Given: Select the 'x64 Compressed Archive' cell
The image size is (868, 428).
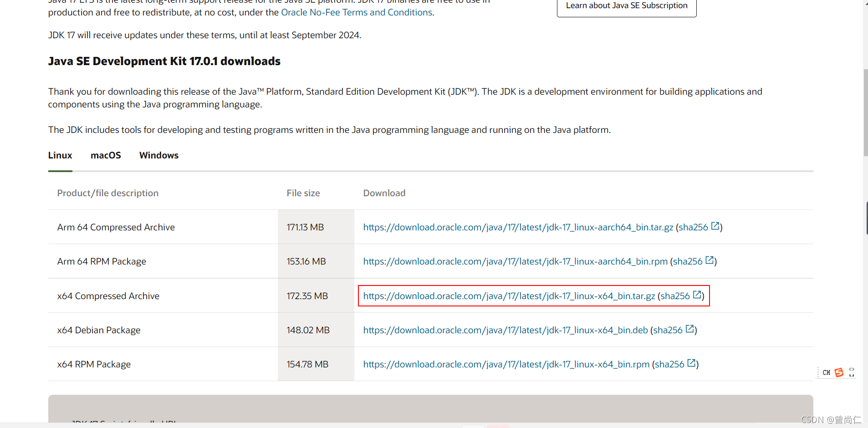Looking at the screenshot, I should pyautogui.click(x=163, y=296).
